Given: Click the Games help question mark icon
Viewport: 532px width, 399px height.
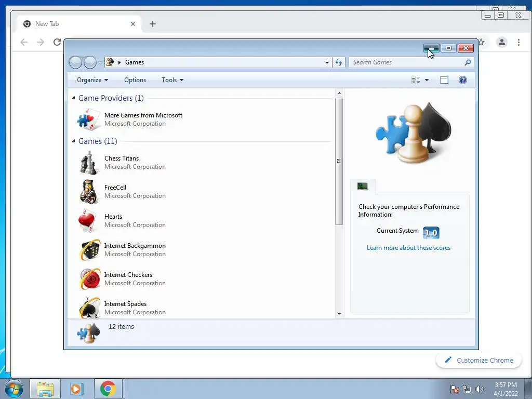Looking at the screenshot, I should (463, 80).
